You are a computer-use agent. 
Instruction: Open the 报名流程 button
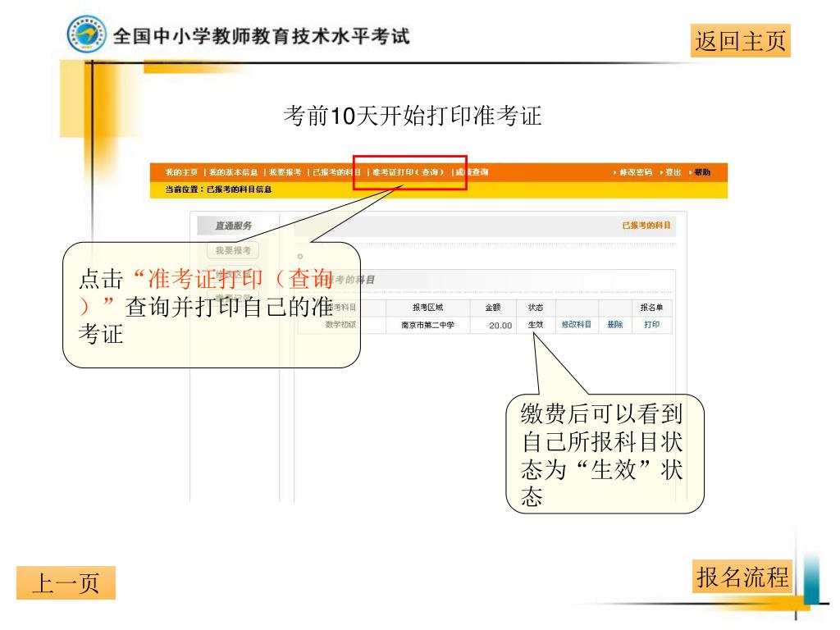[x=742, y=577]
